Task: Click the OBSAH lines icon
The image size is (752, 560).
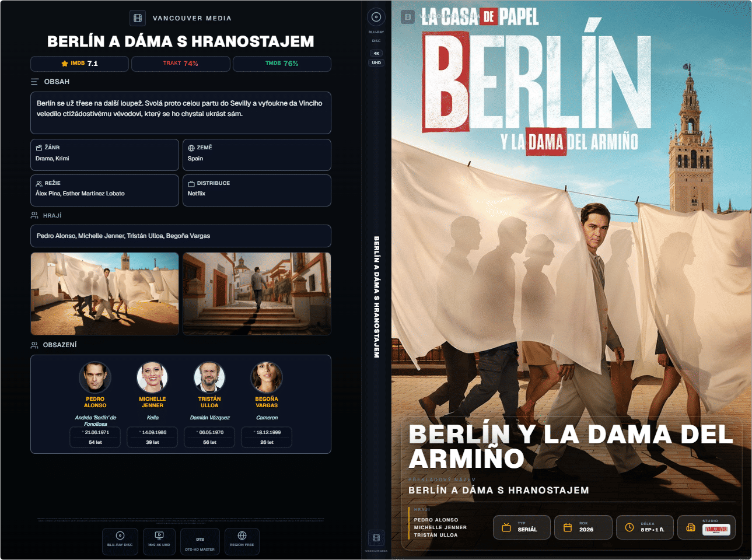Action: [35, 82]
